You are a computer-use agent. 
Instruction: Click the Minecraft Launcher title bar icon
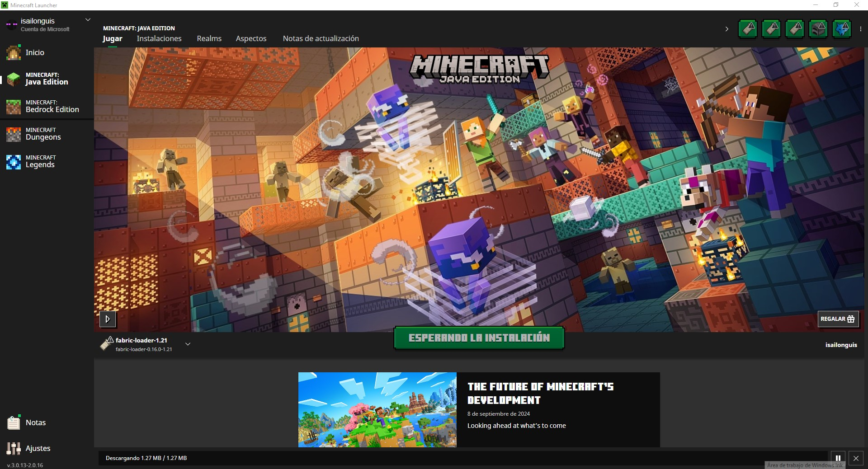[x=5, y=5]
